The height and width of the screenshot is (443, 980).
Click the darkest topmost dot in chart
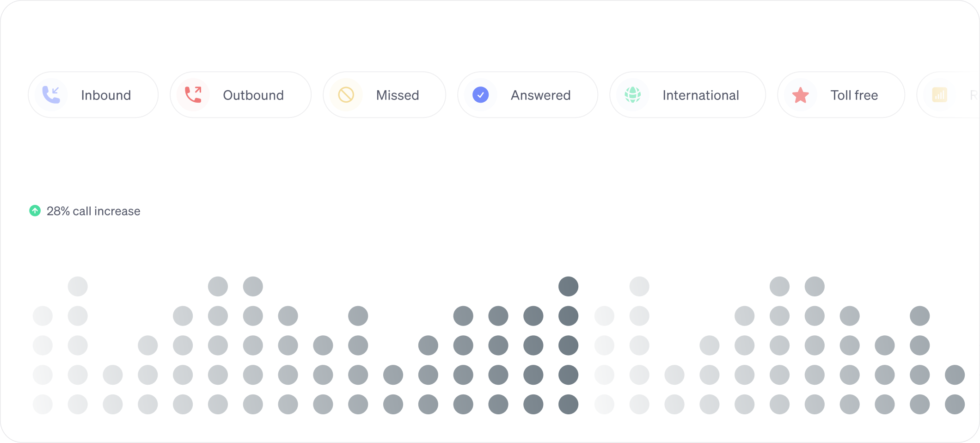click(568, 287)
